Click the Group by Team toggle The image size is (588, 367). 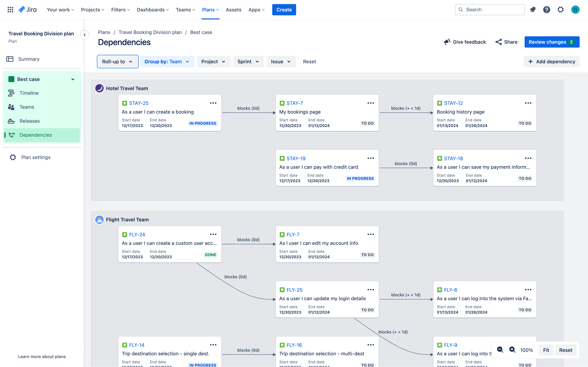167,62
